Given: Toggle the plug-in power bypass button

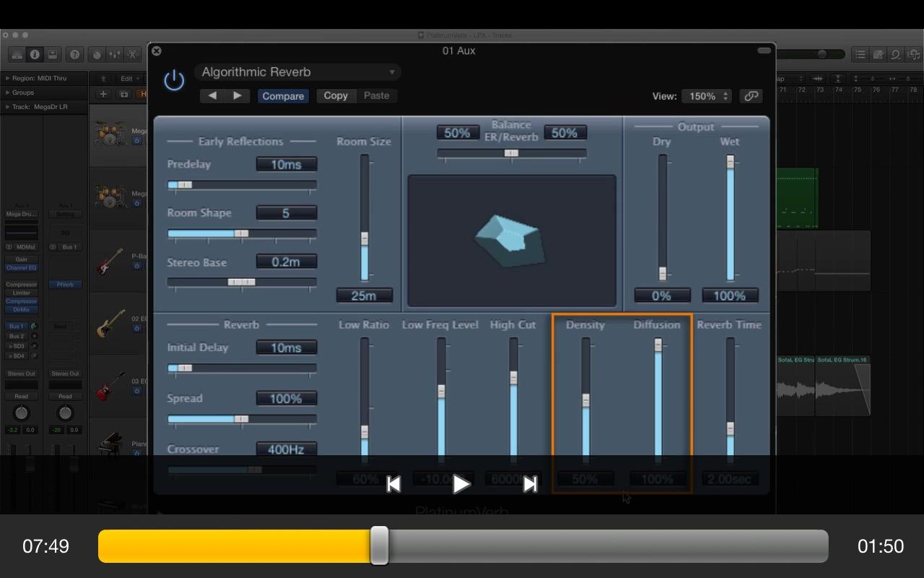Looking at the screenshot, I should [x=174, y=80].
